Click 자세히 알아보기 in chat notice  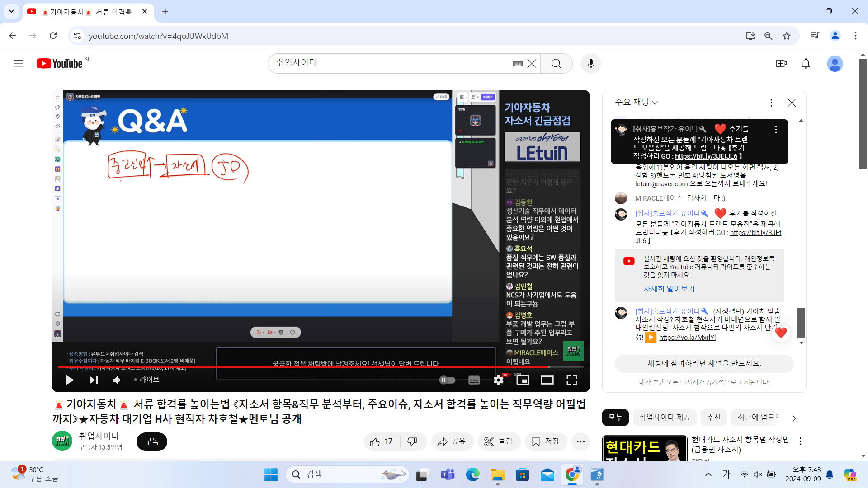pyautogui.click(x=669, y=289)
